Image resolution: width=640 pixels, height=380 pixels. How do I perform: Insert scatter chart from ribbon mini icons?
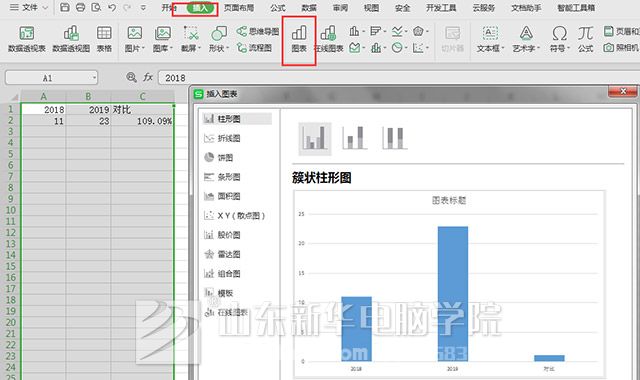click(418, 48)
